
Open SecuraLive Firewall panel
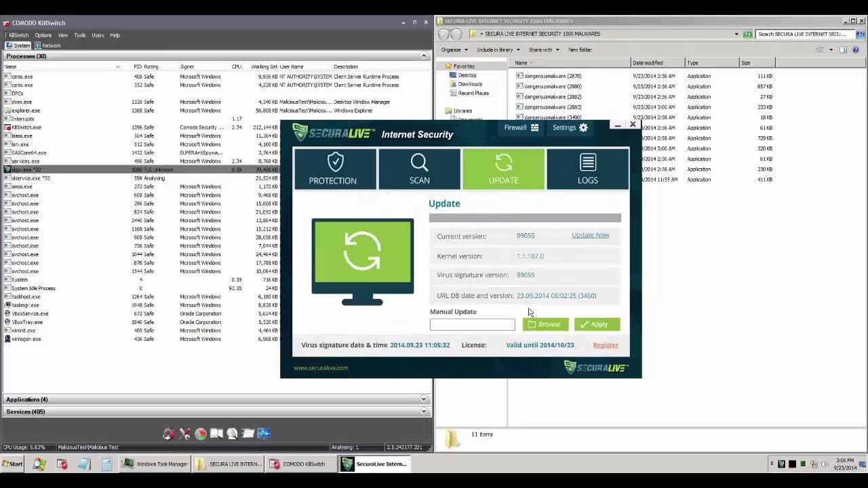(x=521, y=127)
